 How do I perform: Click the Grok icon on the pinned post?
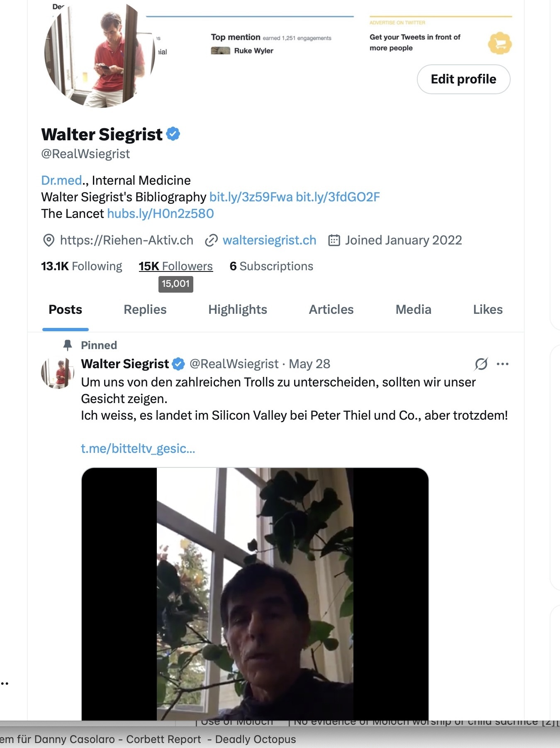(481, 364)
